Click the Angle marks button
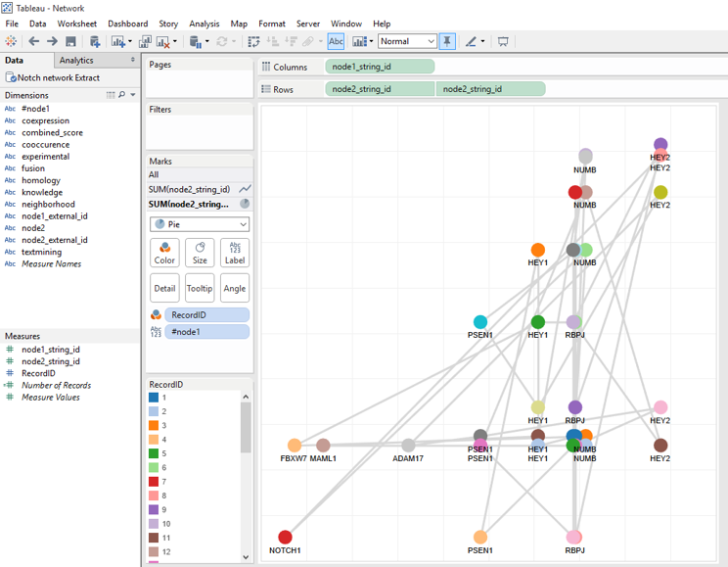The image size is (728, 567). pyautogui.click(x=235, y=288)
